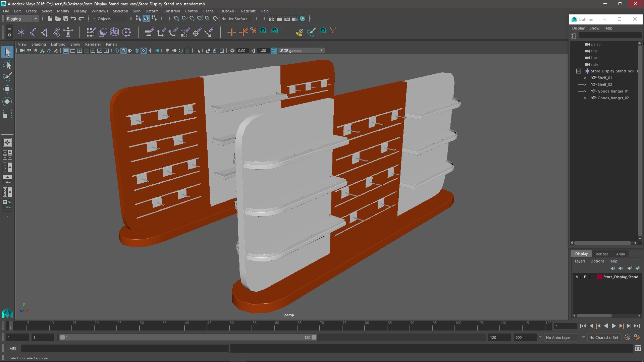The height and width of the screenshot is (362, 644).
Task: Open the Rigging menu set dropdown
Action: pyautogui.click(x=22, y=19)
